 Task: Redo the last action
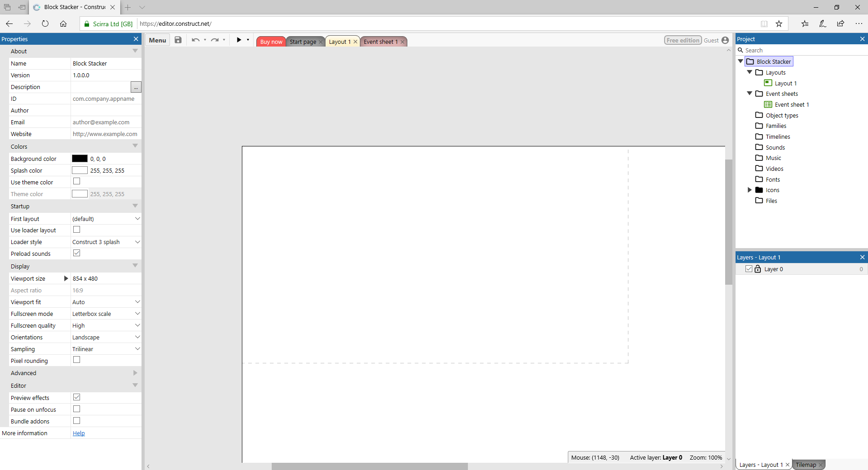pyautogui.click(x=214, y=40)
